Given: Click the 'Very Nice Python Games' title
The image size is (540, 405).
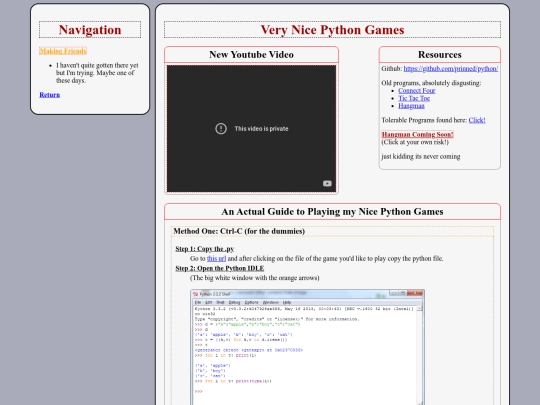Looking at the screenshot, I should coord(332,30).
